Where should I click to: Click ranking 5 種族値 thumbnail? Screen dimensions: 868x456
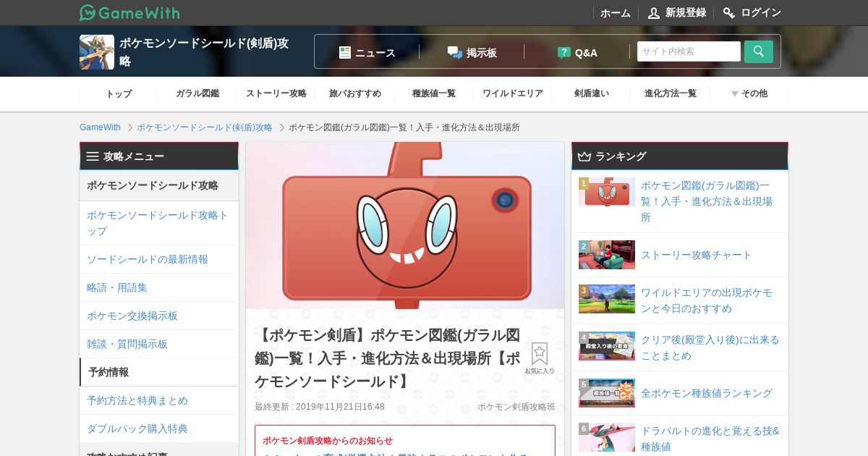pyautogui.click(x=607, y=393)
